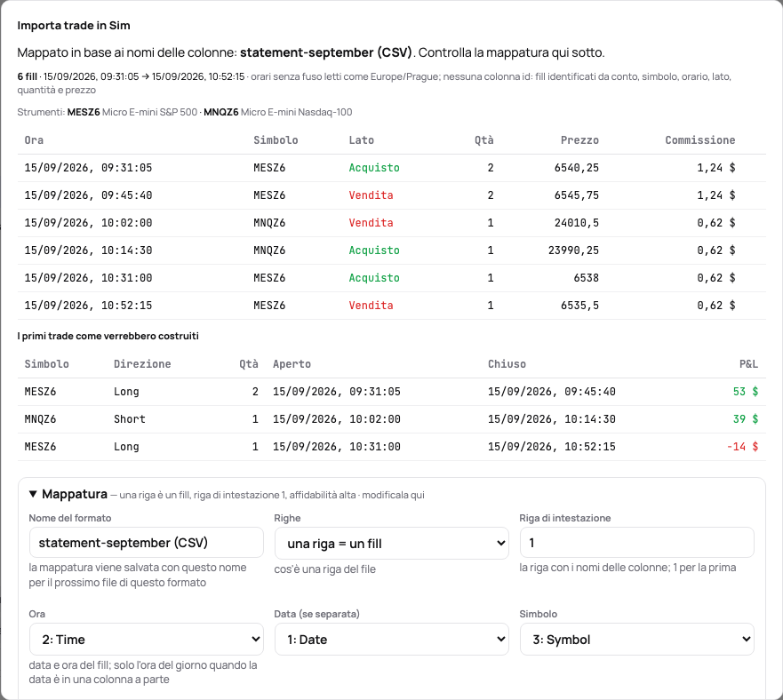
Task: Select the price value '23990,25'
Action: pos(573,251)
